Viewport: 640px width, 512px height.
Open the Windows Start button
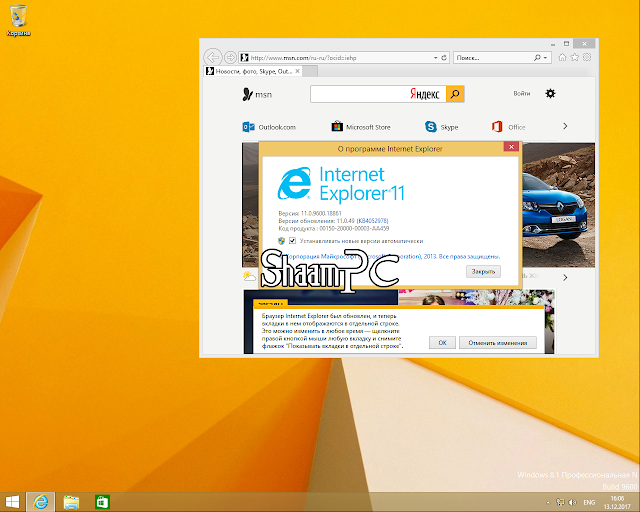[x=12, y=502]
